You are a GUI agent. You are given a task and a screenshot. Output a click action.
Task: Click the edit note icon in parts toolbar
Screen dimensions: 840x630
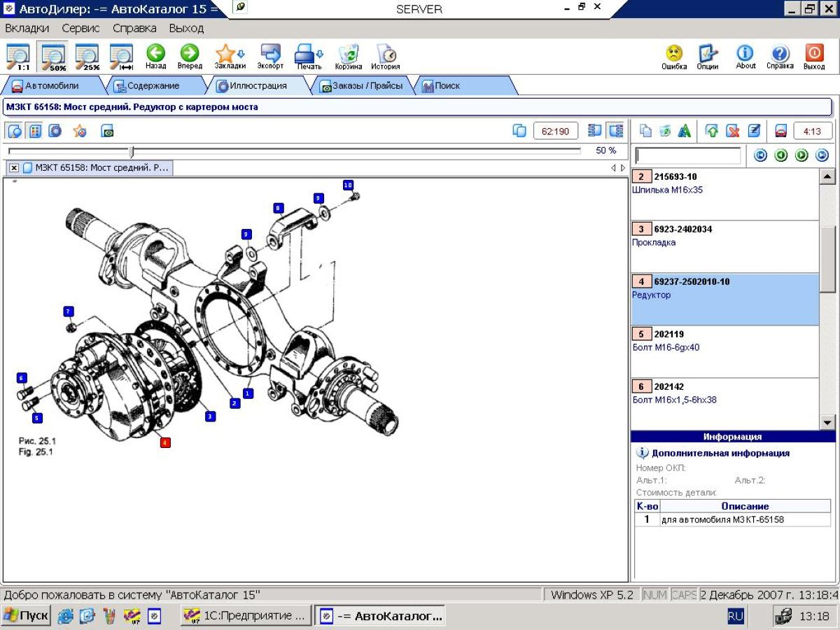tap(754, 131)
